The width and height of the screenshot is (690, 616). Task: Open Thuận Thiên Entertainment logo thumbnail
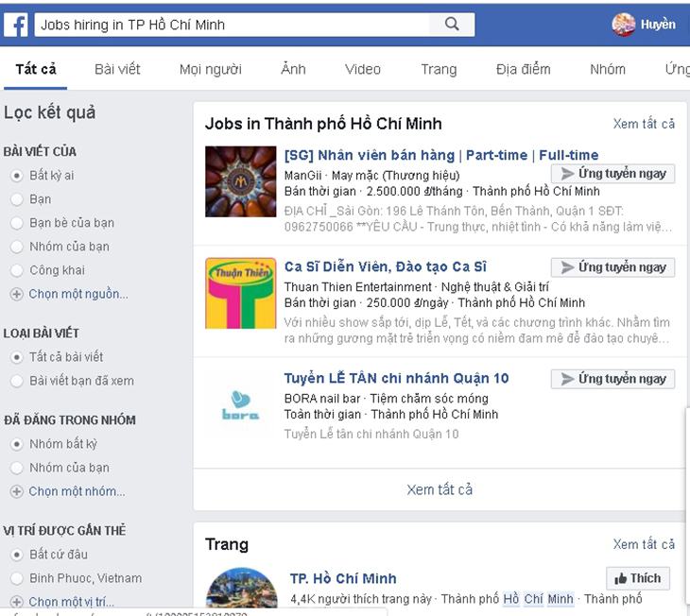coord(241,293)
